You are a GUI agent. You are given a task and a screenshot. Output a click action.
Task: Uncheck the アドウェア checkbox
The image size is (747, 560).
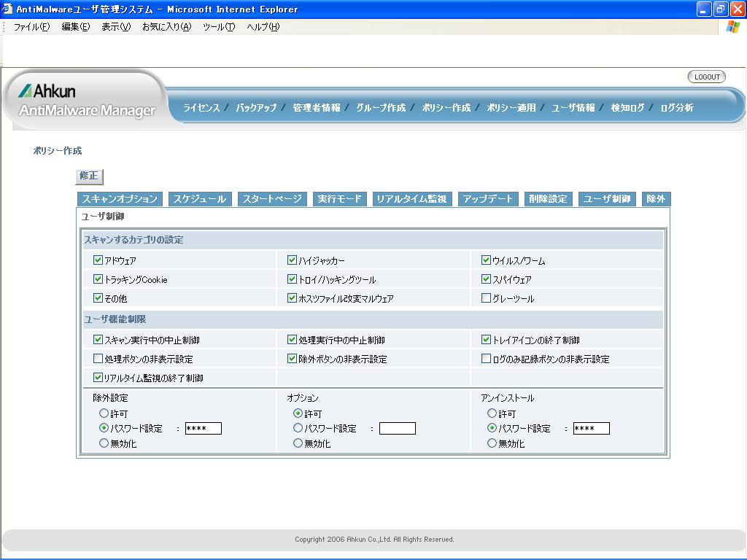point(98,260)
